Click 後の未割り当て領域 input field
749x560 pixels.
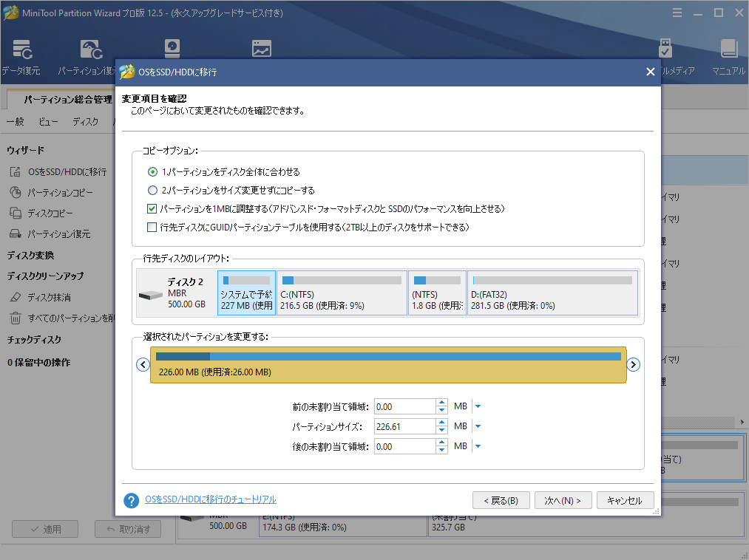point(405,447)
